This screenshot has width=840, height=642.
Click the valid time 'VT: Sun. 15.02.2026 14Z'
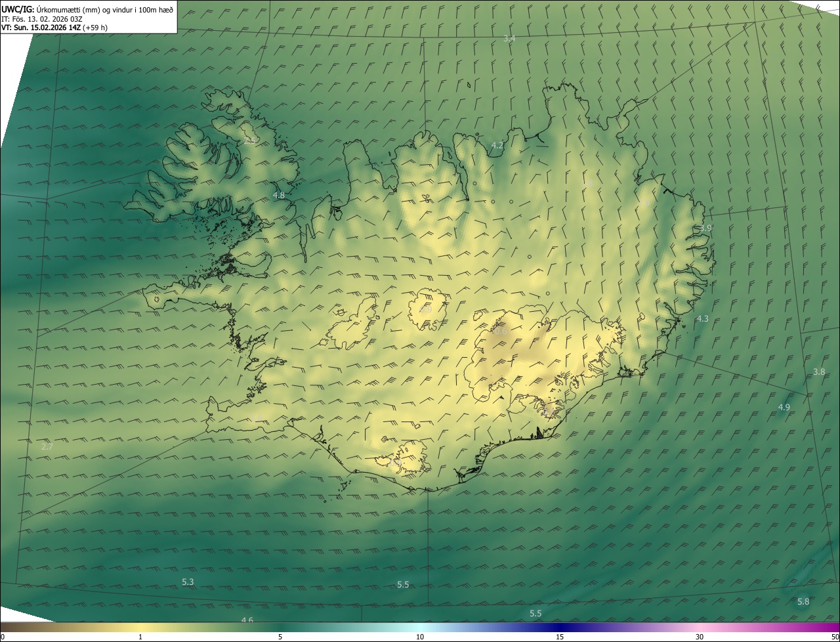coord(41,28)
